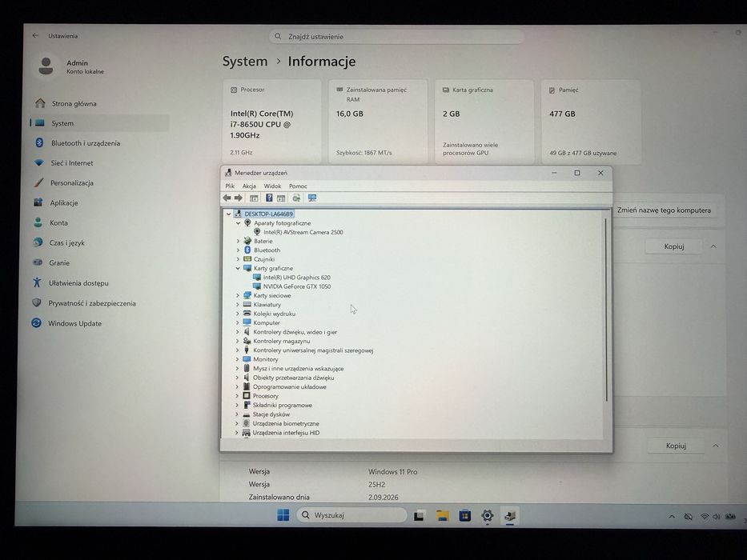Select Kontrolery uniwersalnej magistrali szeregowej row
Image resolution: width=747 pixels, height=560 pixels.
coord(313,350)
